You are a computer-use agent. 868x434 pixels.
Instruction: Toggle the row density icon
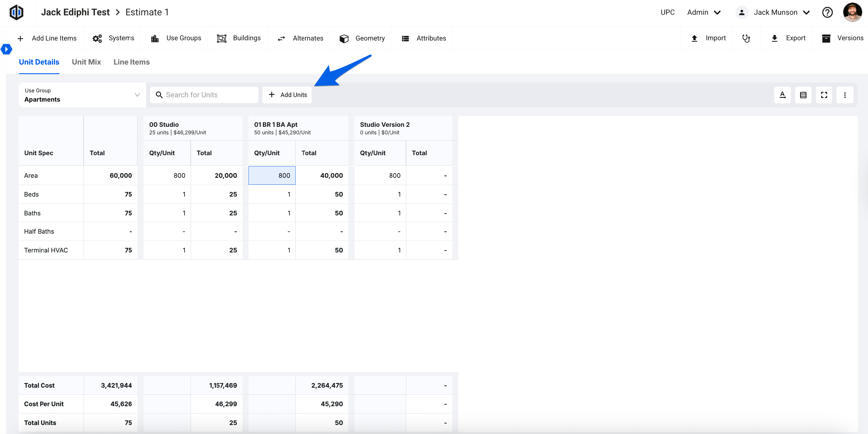(803, 95)
